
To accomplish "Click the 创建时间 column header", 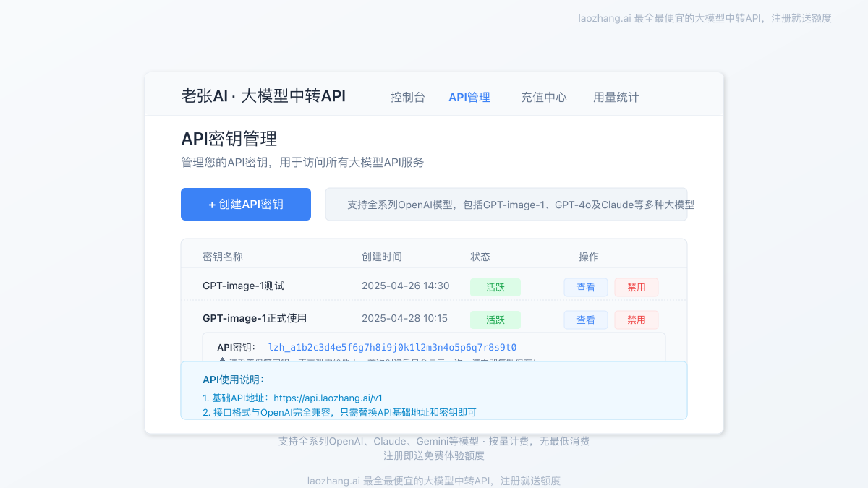I will [x=382, y=257].
